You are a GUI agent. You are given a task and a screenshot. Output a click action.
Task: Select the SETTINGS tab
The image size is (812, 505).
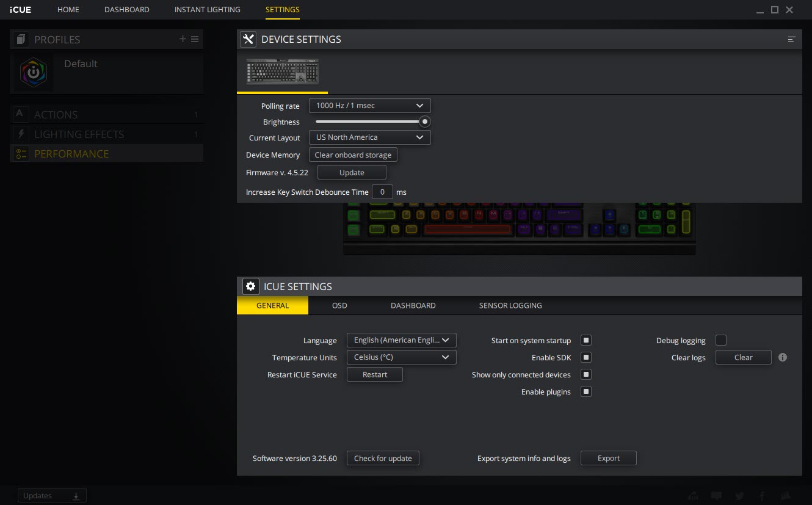[283, 10]
